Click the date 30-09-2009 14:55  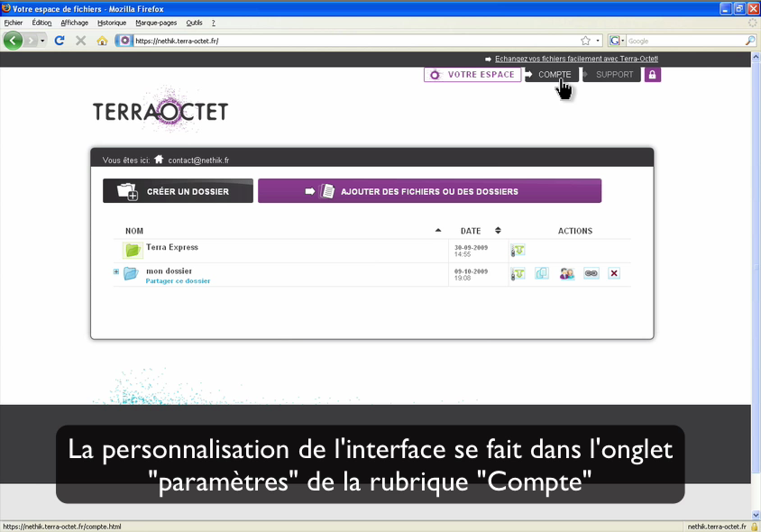pyautogui.click(x=471, y=251)
